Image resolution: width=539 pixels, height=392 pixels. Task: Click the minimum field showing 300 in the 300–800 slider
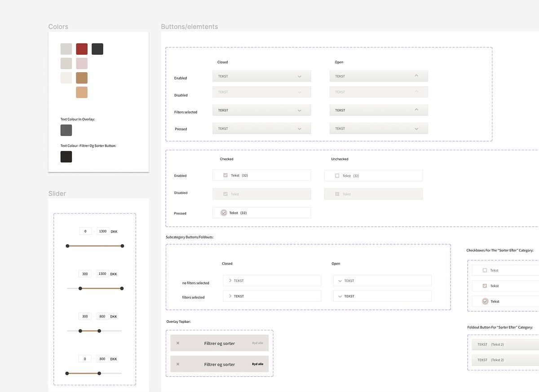(85, 317)
